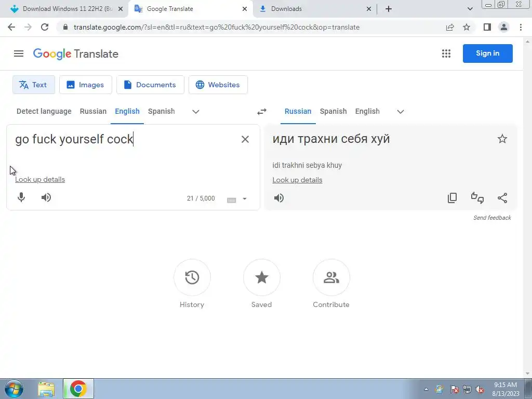Rate this translation
Viewport: 532px width, 399px height.
pos(477,198)
